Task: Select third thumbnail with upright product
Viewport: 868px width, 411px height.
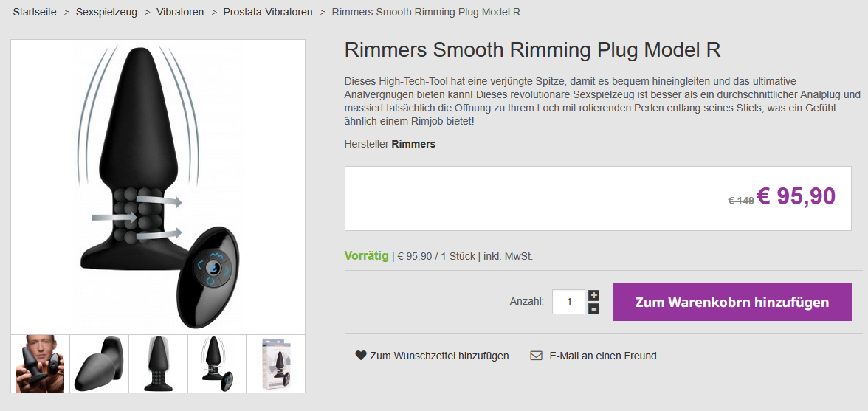Action: pyautogui.click(x=158, y=364)
